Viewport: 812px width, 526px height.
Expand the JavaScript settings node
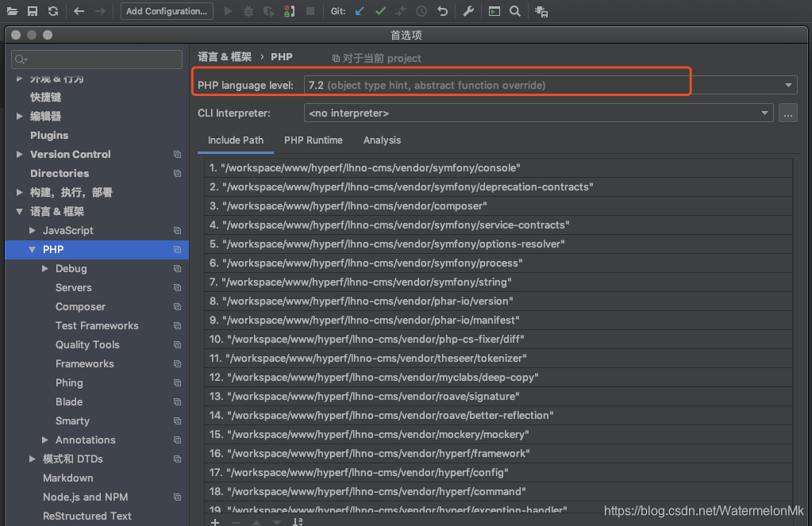tap(33, 230)
